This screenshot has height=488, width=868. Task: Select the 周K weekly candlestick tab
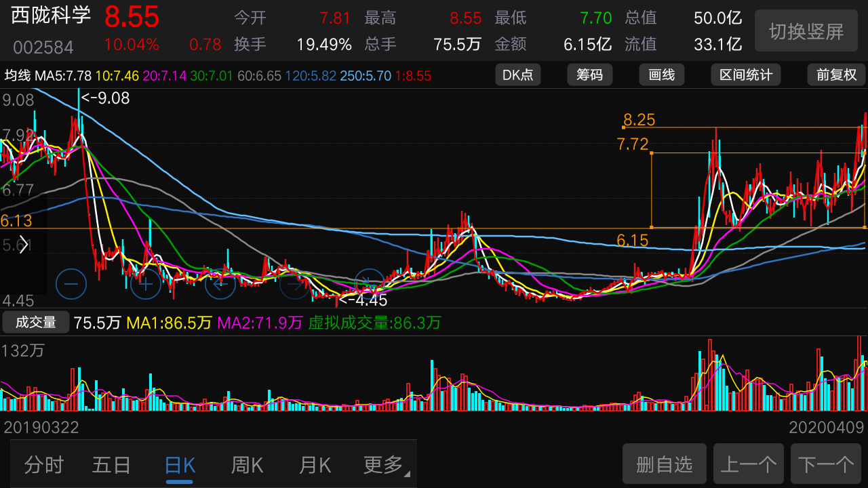click(x=248, y=465)
